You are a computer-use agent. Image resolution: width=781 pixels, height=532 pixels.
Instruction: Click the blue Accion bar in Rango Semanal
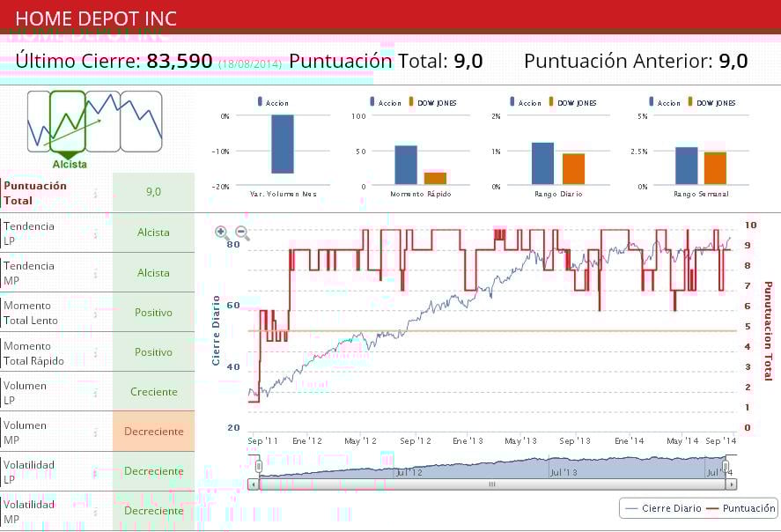[x=687, y=166]
